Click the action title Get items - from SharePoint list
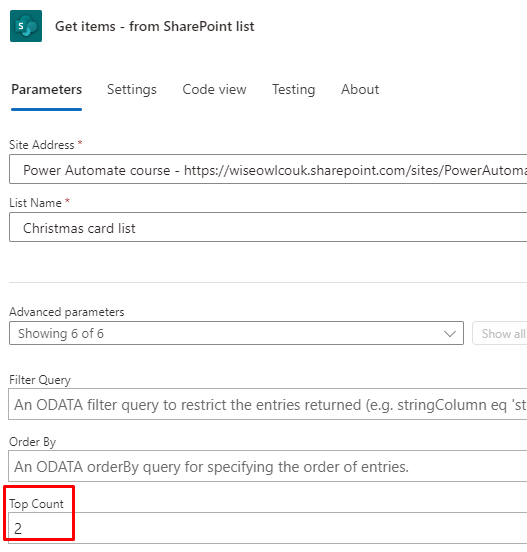This screenshot has height=552, width=527. coord(155,26)
